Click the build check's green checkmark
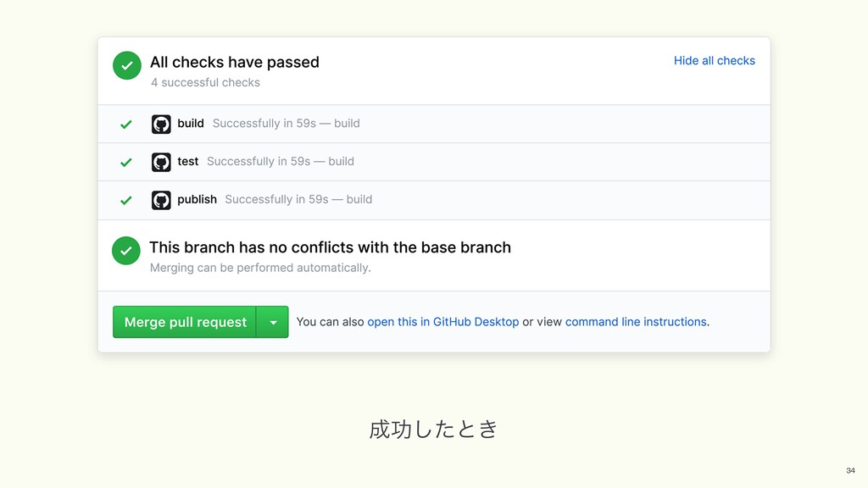 pyautogui.click(x=126, y=124)
